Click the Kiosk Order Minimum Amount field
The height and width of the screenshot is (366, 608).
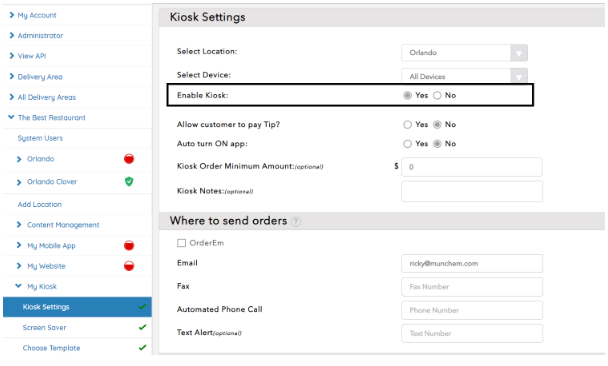[x=472, y=167]
